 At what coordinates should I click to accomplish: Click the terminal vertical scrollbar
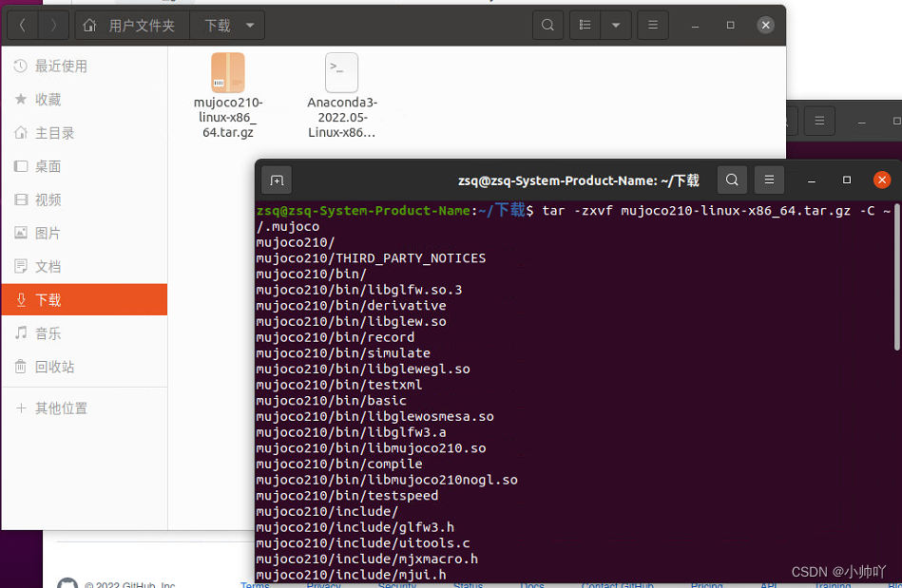897,275
